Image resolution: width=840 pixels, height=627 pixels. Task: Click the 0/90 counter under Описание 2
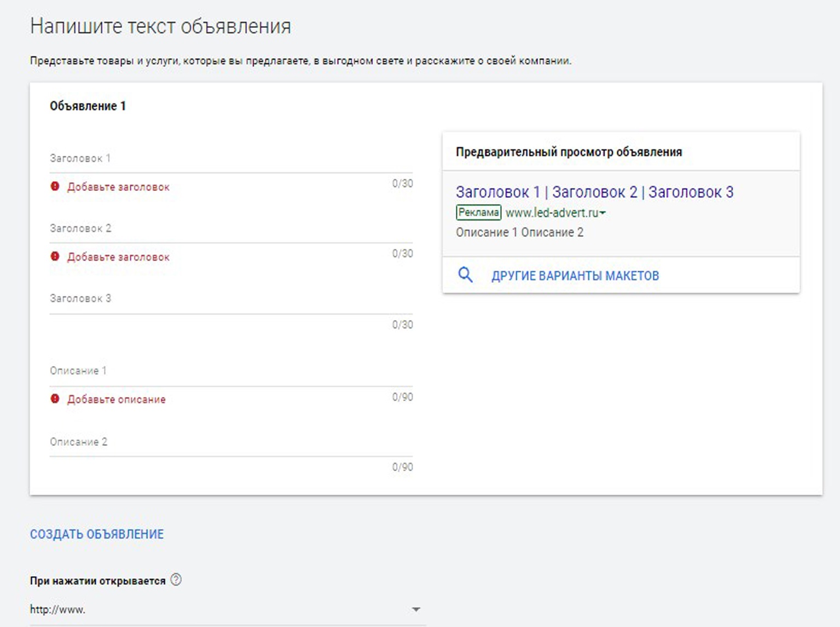tap(402, 467)
